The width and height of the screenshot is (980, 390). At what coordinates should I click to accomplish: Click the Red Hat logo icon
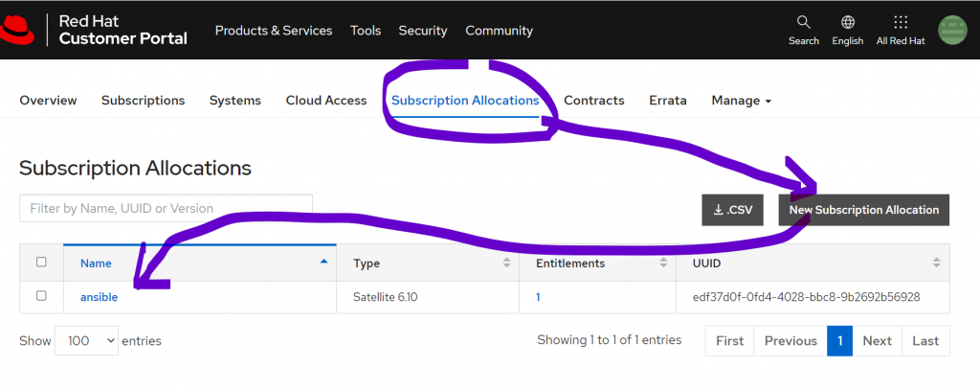point(17,31)
